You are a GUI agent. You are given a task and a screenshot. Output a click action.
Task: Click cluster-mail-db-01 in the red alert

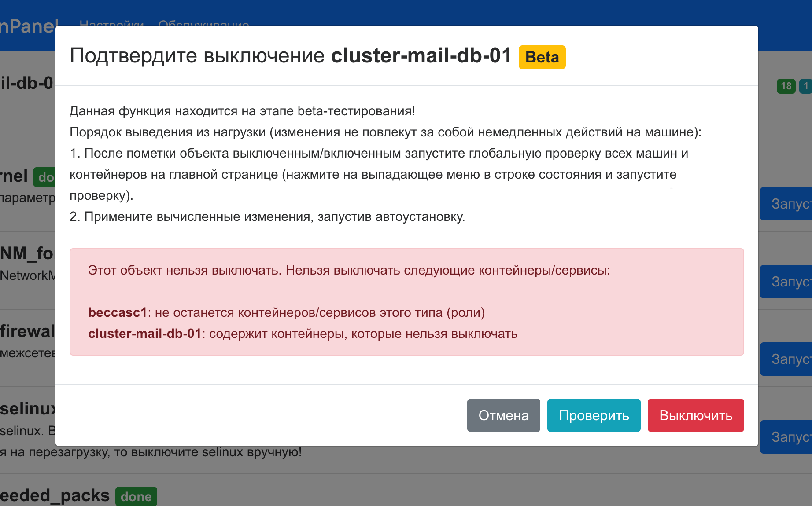(144, 334)
